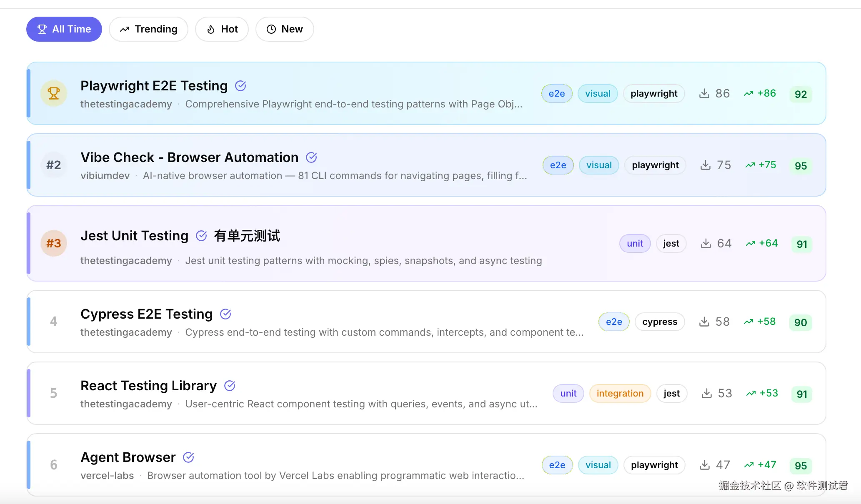Click verified badge next to Cypress E2E Testing
Screen dimensions: 861x504
click(x=225, y=314)
